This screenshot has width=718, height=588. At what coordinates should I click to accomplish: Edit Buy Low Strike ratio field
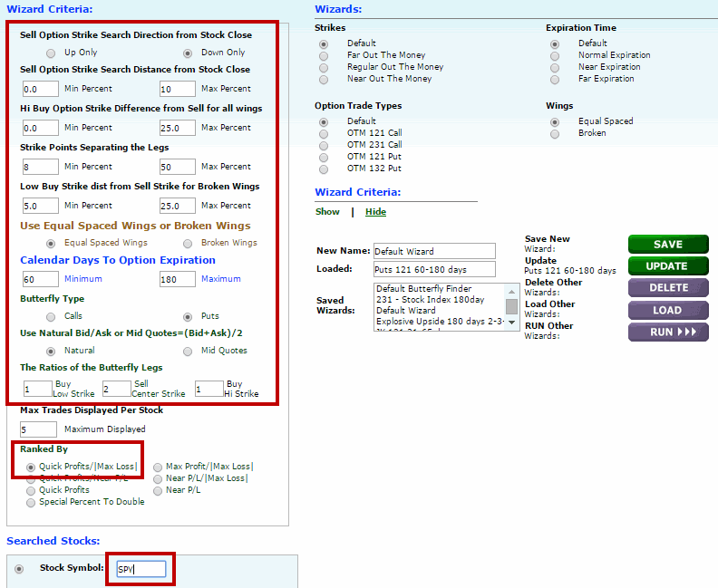(38, 389)
